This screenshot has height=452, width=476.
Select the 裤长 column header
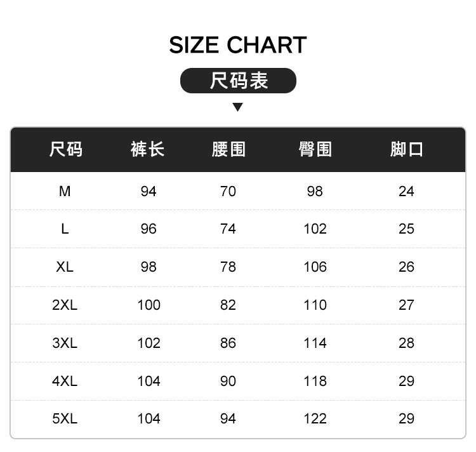(x=148, y=150)
